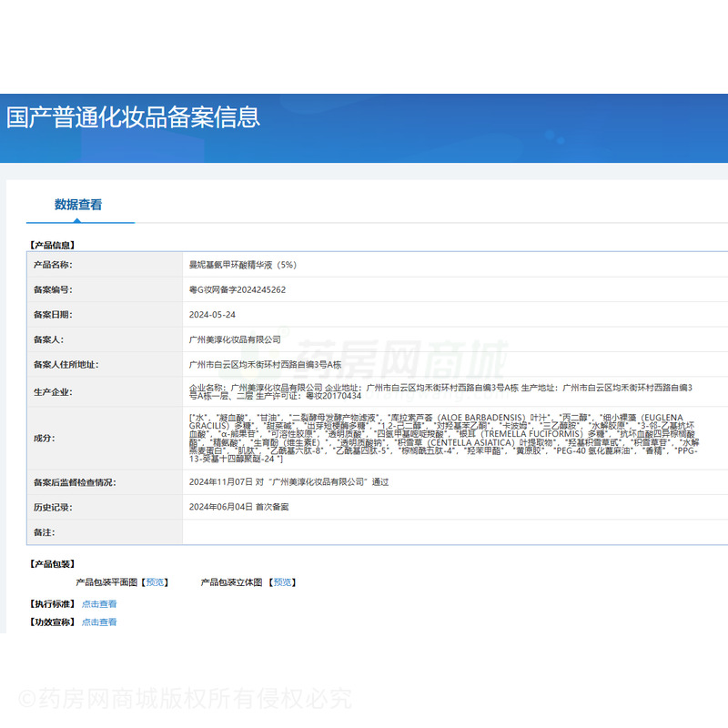Preview the 产品包装立体图 image

point(282,582)
